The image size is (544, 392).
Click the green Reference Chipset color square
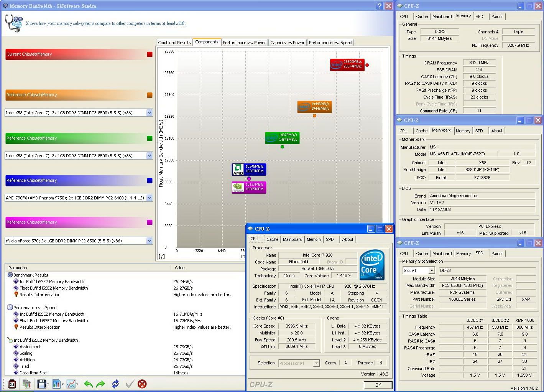click(150, 138)
